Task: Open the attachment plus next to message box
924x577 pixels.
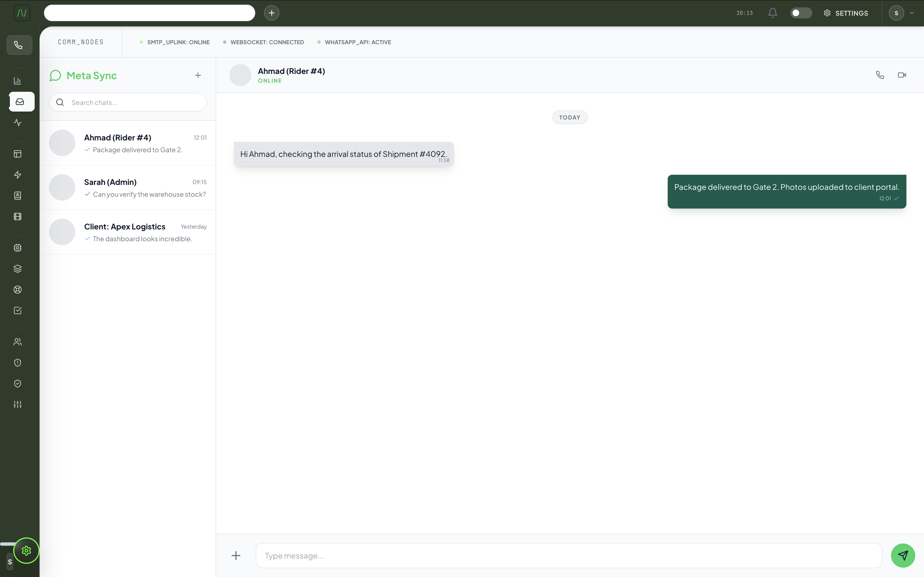Action: [x=236, y=556]
